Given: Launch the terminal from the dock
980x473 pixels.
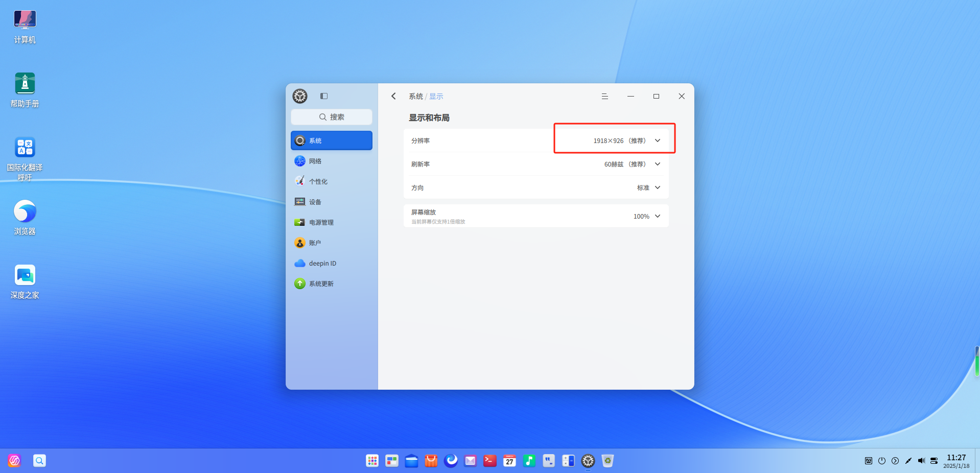Looking at the screenshot, I should point(490,461).
